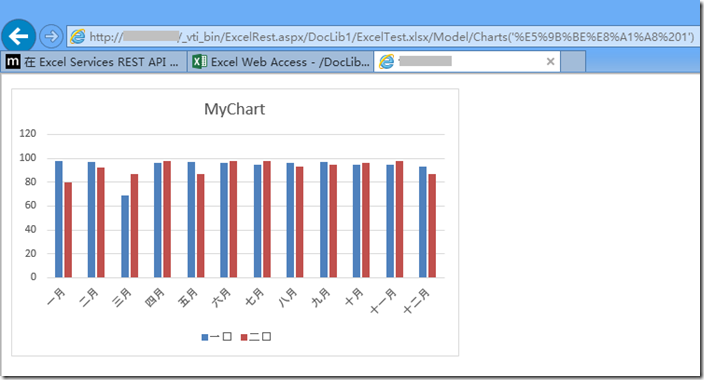Click the 60 y-axis value
704x380 pixels.
[x=31, y=205]
